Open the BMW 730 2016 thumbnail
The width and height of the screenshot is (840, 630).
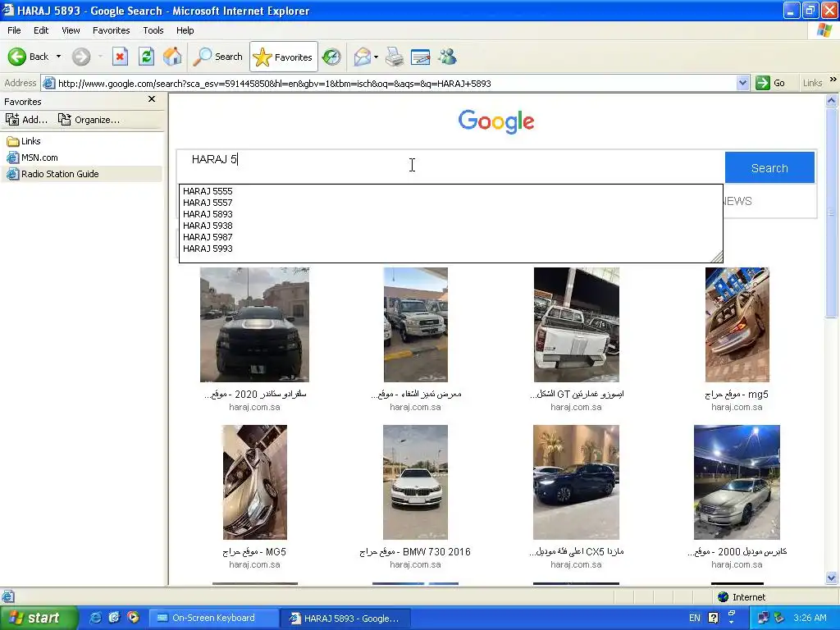(415, 482)
